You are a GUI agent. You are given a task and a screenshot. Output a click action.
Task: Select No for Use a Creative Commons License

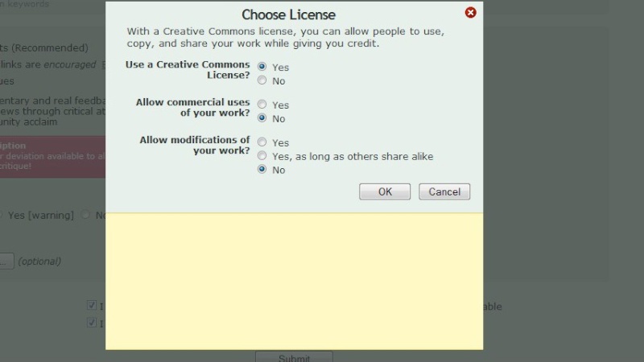pyautogui.click(x=262, y=80)
